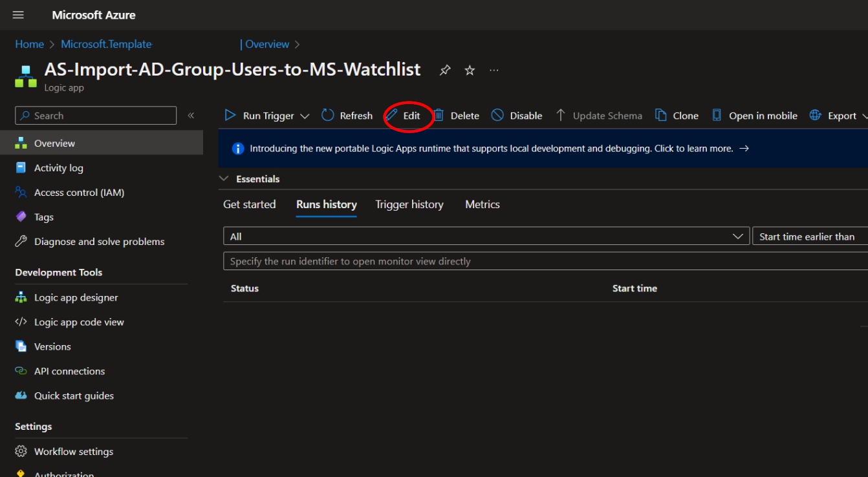Screen dimensions: 868x477
Task: Click the Overview sidebar icon
Action: [21, 143]
